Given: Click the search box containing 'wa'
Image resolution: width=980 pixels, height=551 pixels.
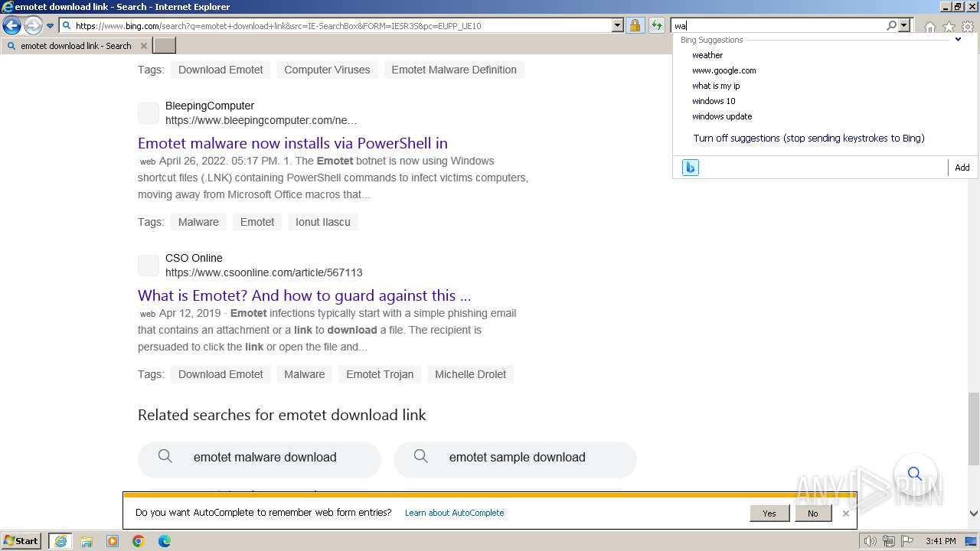Looking at the screenshot, I should pos(778,26).
